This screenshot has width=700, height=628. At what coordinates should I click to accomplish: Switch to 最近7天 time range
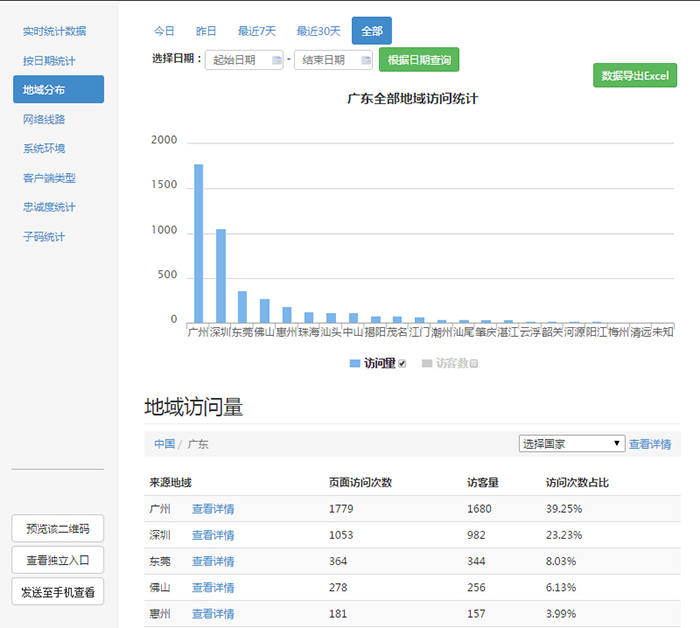257,31
